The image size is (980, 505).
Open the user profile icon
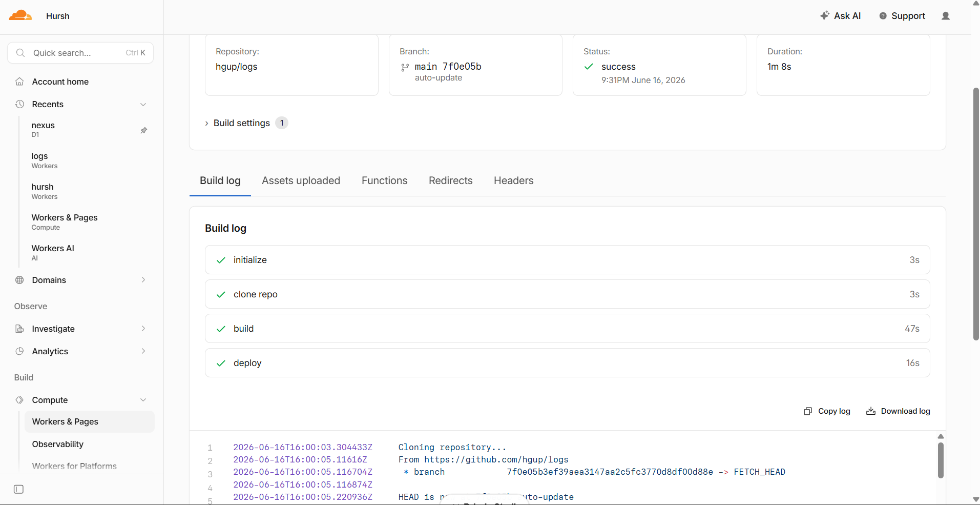click(946, 16)
